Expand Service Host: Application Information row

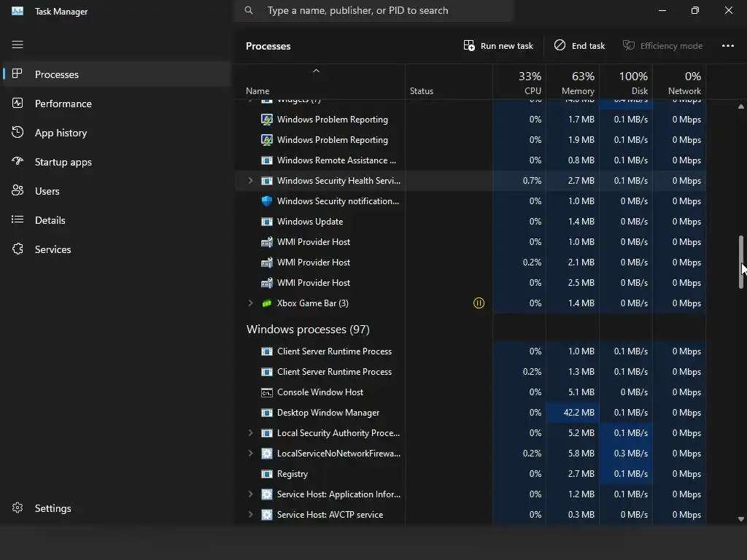point(251,494)
